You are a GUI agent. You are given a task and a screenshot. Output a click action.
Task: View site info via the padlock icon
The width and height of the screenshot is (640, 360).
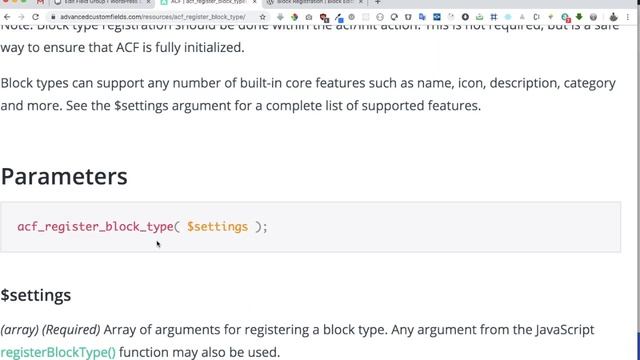(x=53, y=17)
